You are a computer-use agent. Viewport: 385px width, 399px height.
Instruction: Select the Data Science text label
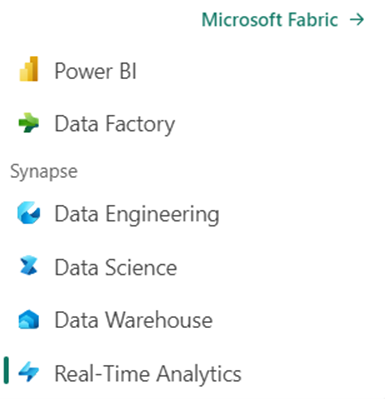click(116, 267)
